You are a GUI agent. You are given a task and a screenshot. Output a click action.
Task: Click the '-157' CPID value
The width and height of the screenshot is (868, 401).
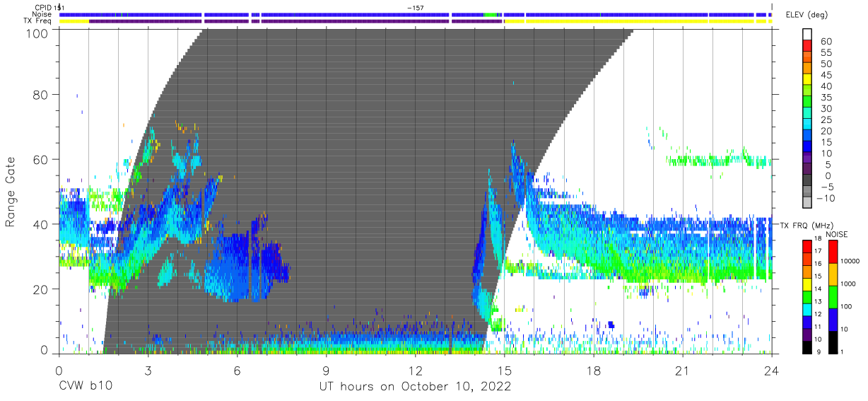pyautogui.click(x=416, y=7)
